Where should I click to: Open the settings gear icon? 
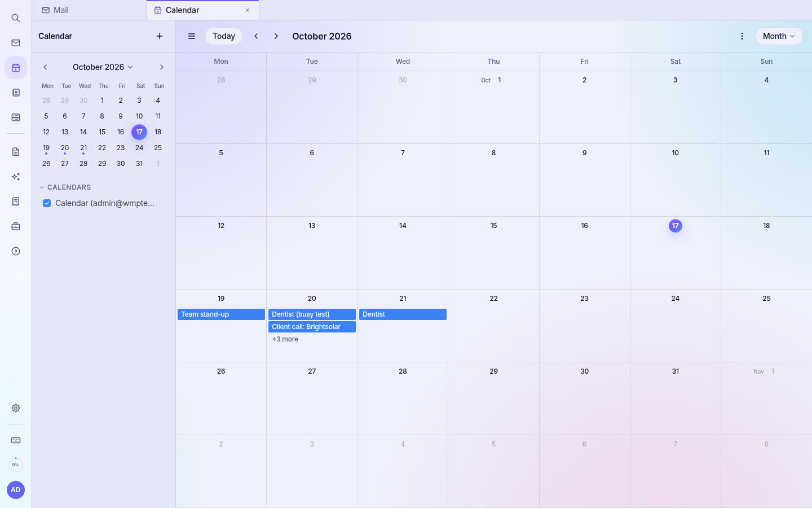click(16, 408)
